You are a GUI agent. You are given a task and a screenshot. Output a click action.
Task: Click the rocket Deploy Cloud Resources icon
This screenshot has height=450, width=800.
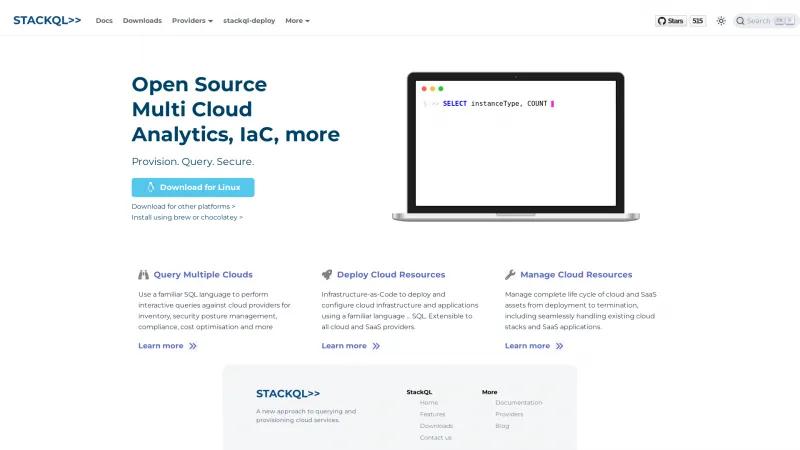327,274
